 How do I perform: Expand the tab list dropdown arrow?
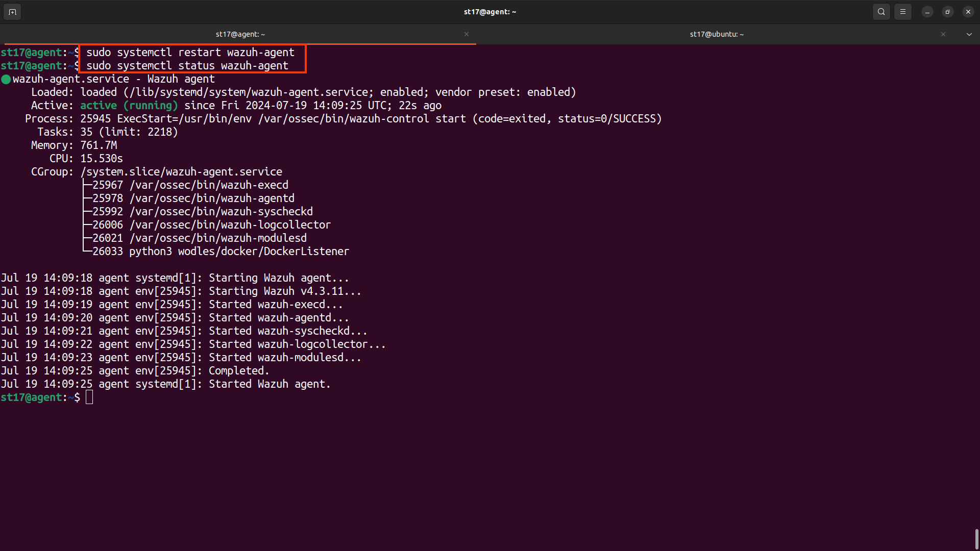pos(969,34)
